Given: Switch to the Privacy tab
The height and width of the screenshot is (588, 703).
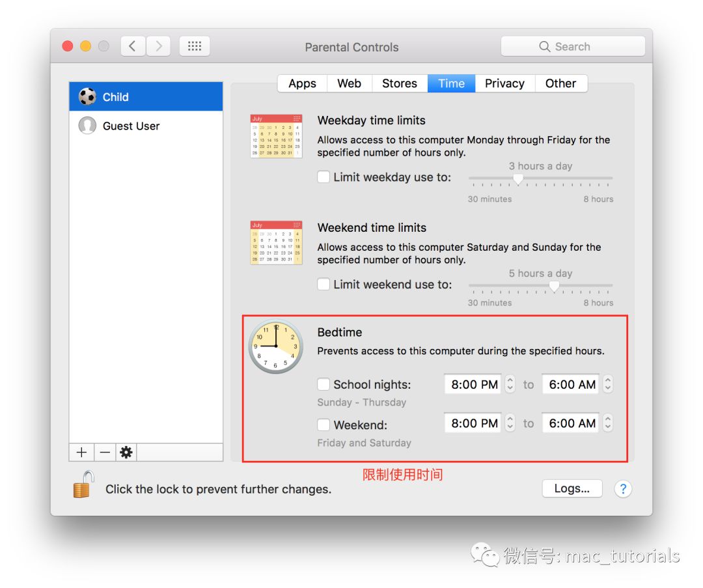Looking at the screenshot, I should 504,83.
